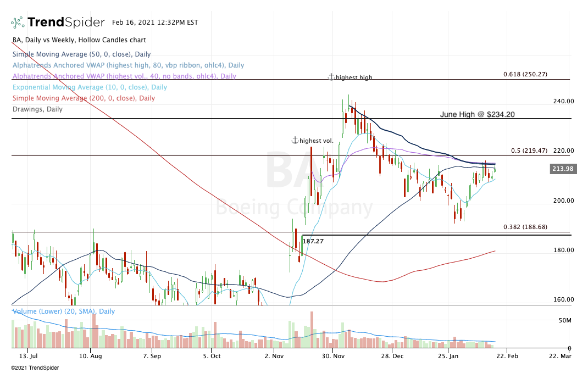The image size is (588, 373).
Task: Click the 22. Feb date axis label
Action: pos(507,356)
